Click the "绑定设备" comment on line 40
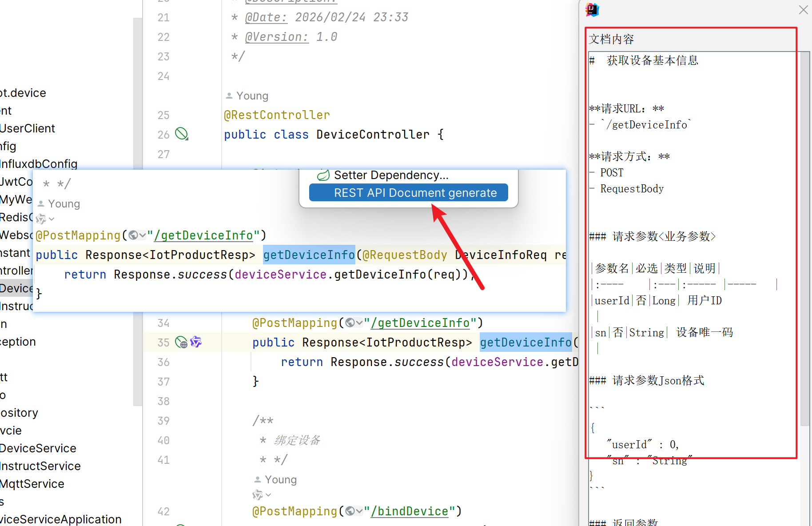Image resolution: width=812 pixels, height=526 pixels. 297,440
